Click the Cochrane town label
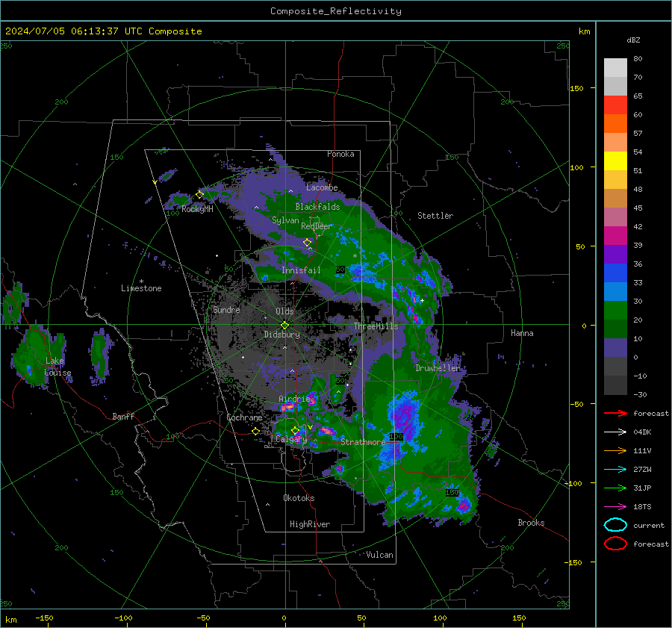The image size is (672, 628). pyautogui.click(x=244, y=417)
